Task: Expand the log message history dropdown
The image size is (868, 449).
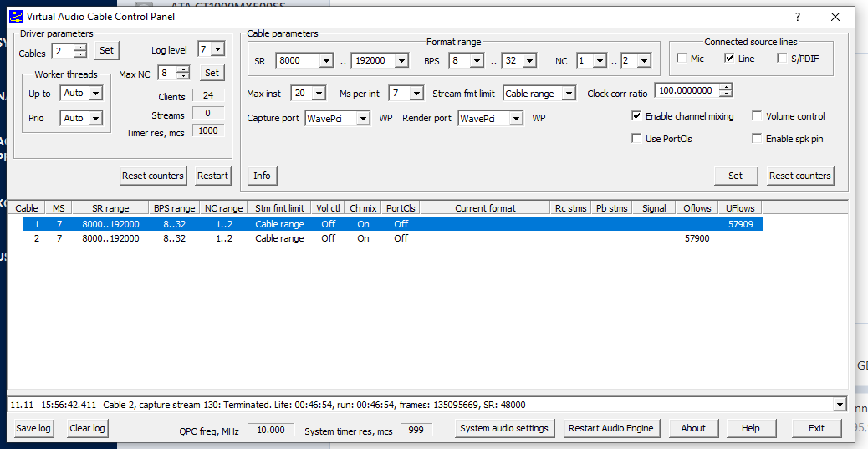Action: click(840, 405)
